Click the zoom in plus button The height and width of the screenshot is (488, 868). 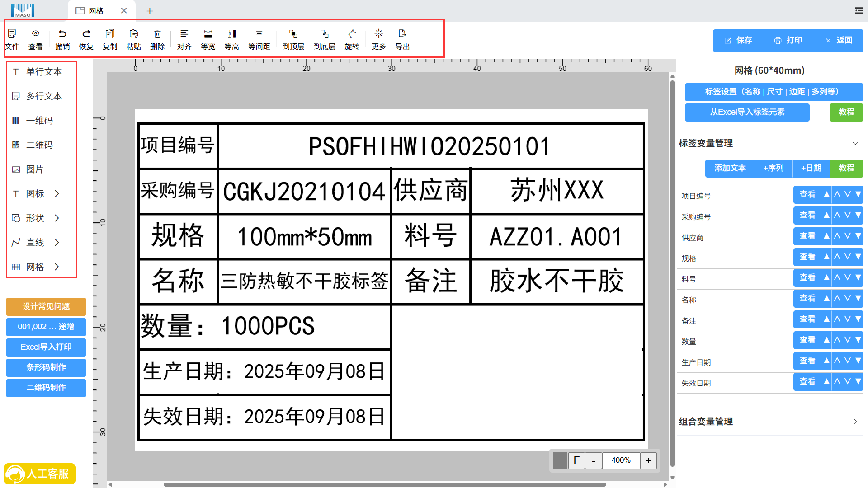[x=648, y=460]
